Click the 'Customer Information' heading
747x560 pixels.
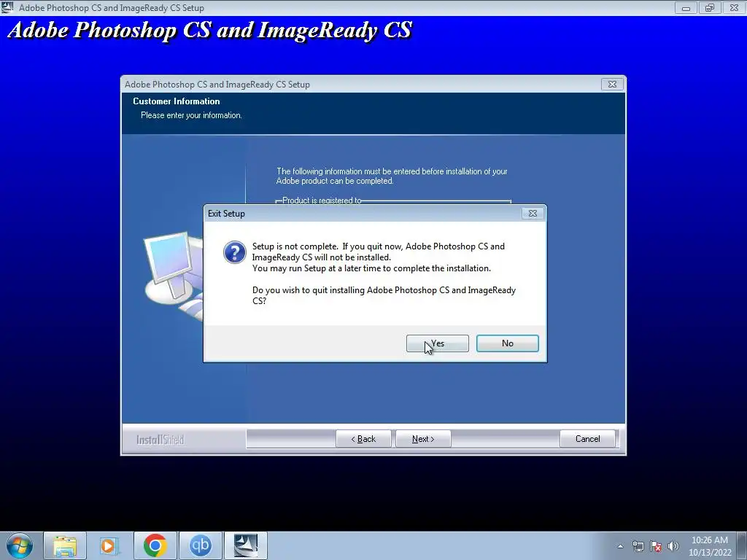point(177,101)
